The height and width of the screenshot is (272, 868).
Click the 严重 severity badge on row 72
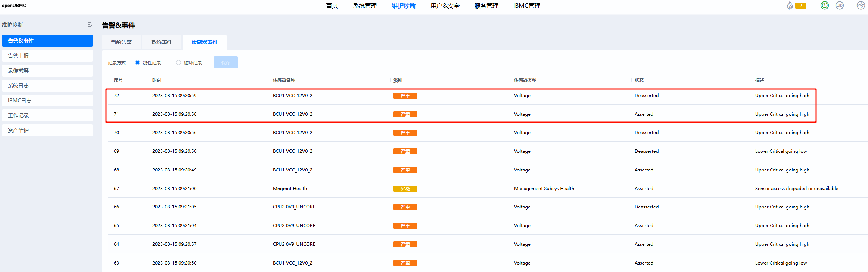click(405, 96)
